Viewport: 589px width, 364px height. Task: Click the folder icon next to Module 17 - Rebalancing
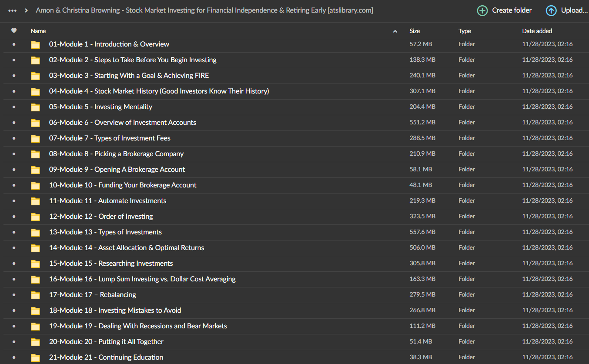point(35,294)
